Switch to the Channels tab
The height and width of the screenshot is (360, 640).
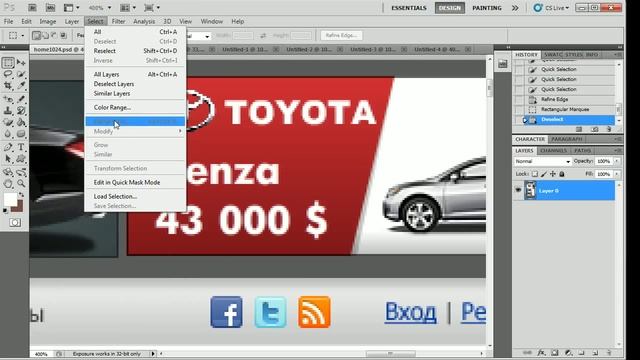tap(553, 151)
